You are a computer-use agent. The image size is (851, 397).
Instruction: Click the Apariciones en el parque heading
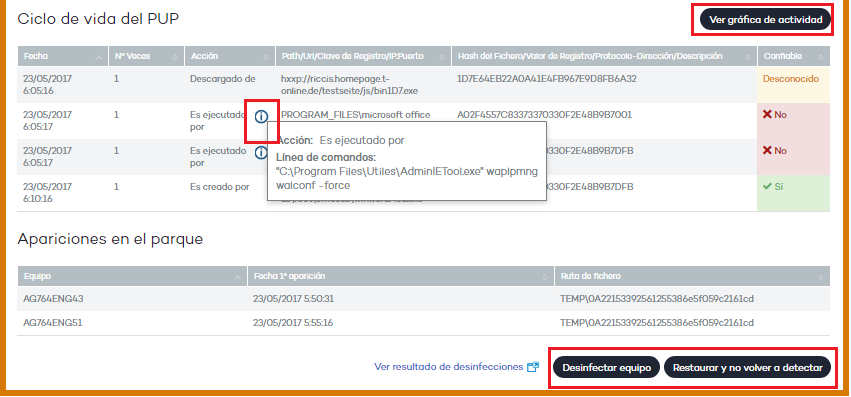(110, 239)
